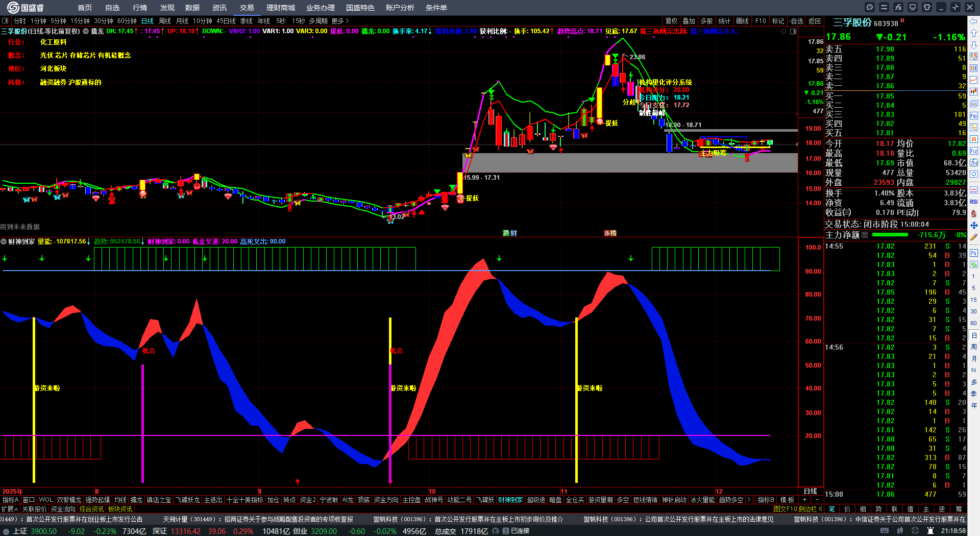This screenshot has width=980, height=536.
Task: Open the 指标B indicator group selector
Action: tap(766, 500)
